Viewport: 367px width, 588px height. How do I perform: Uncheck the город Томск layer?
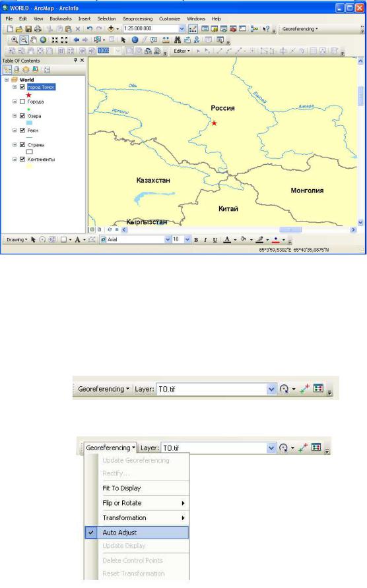point(22,87)
